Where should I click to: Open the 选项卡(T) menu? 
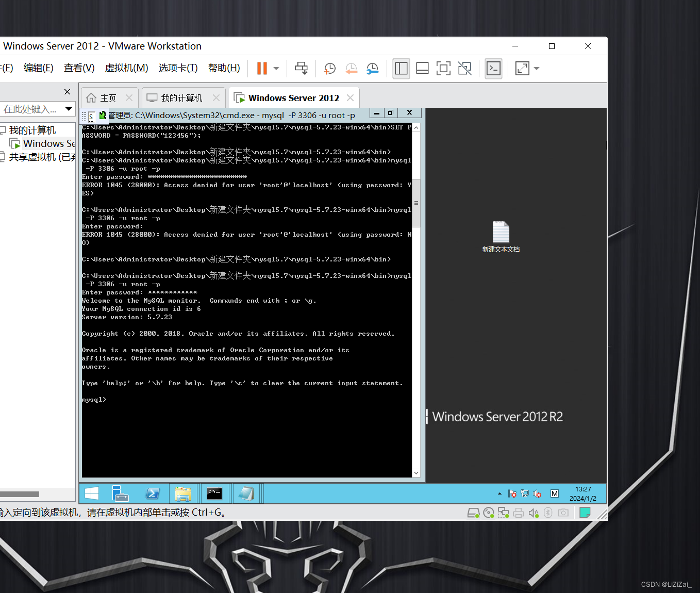point(178,68)
